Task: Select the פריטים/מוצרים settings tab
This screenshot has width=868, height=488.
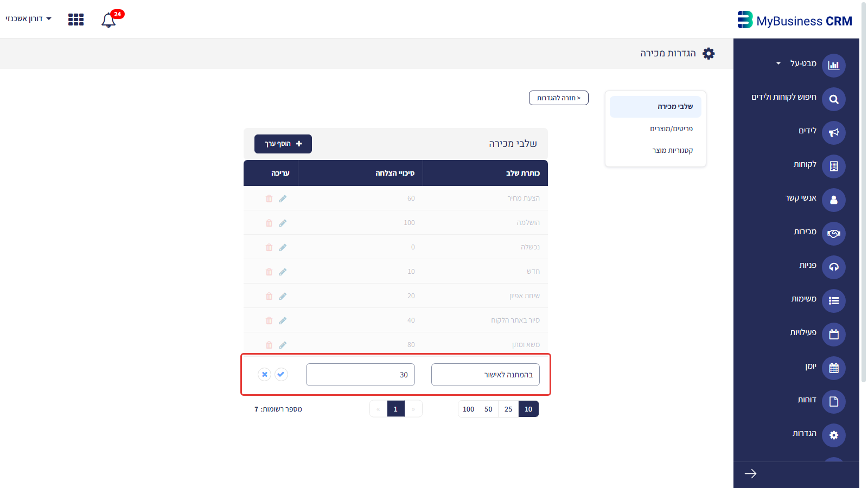Action: point(655,129)
